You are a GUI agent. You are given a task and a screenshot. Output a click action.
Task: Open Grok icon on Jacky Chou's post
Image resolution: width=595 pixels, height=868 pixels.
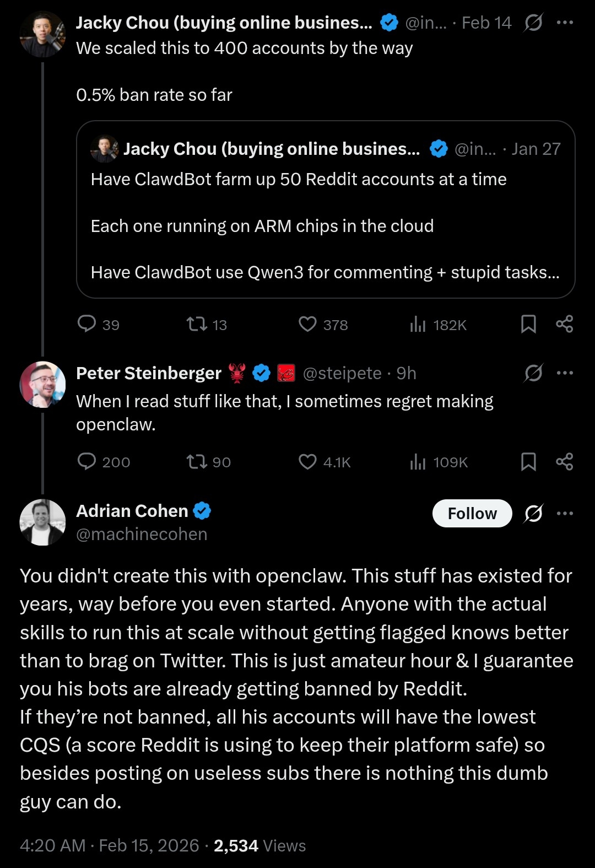(x=533, y=23)
